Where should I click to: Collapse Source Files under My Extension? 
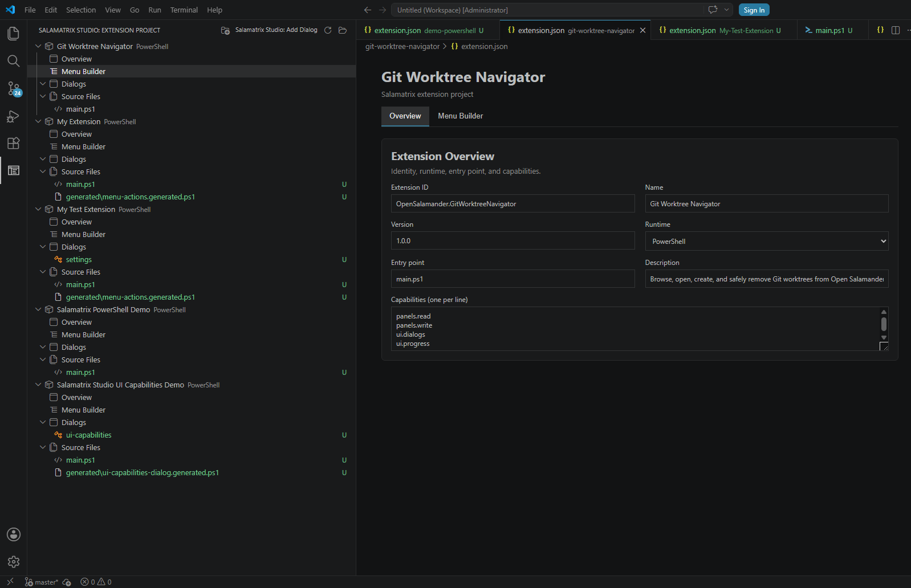(x=43, y=171)
